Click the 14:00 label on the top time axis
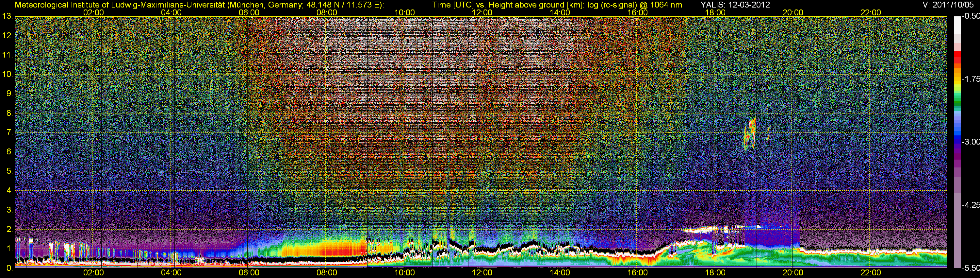Viewport: 980px width, 278px height. pos(560,12)
